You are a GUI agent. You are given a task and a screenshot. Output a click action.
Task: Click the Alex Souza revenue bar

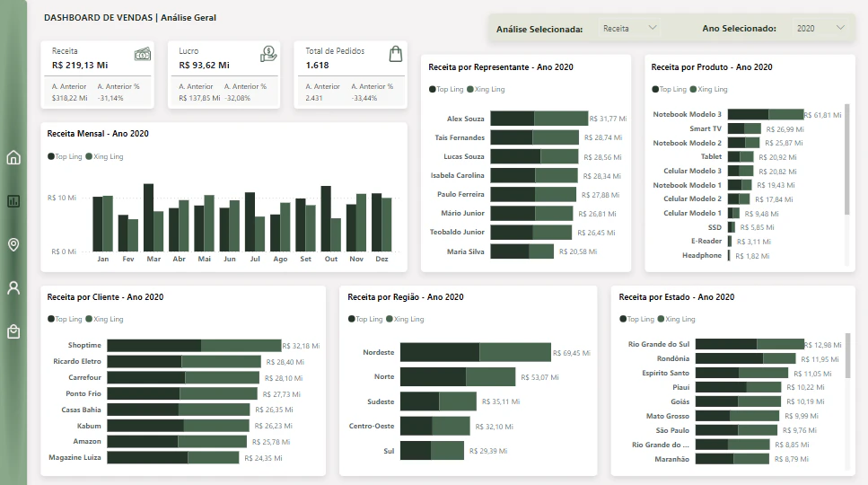[x=539, y=119]
